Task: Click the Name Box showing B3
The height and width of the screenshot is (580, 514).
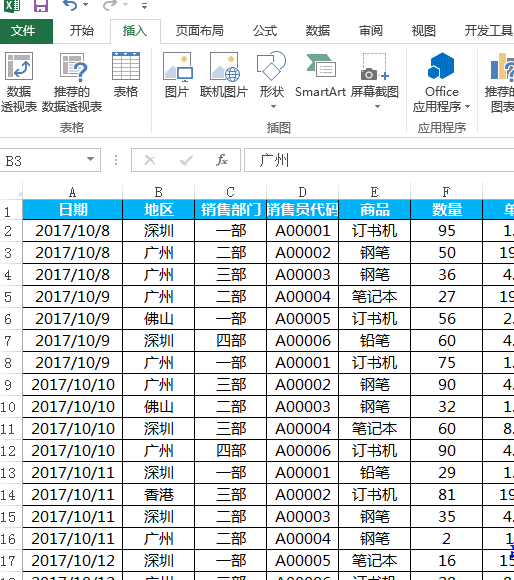Action: click(44, 161)
